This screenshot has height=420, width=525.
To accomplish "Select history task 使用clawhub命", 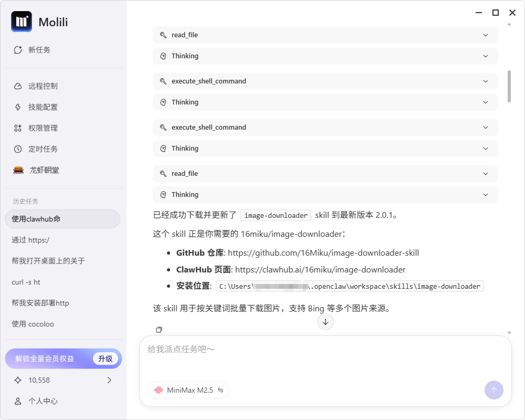I will click(x=62, y=219).
